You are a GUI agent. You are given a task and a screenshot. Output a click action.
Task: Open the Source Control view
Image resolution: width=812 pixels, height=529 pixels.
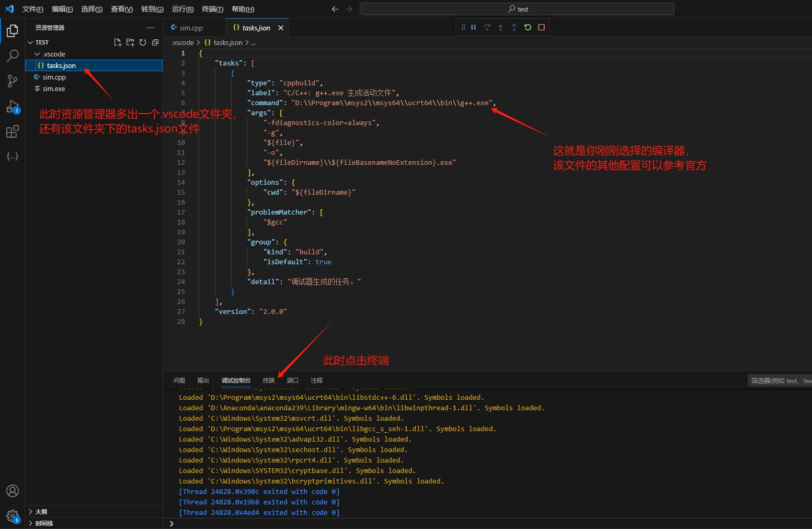[13, 81]
